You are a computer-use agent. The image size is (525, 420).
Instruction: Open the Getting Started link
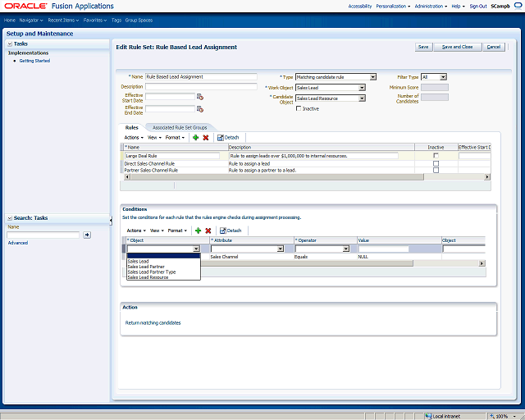click(x=34, y=61)
